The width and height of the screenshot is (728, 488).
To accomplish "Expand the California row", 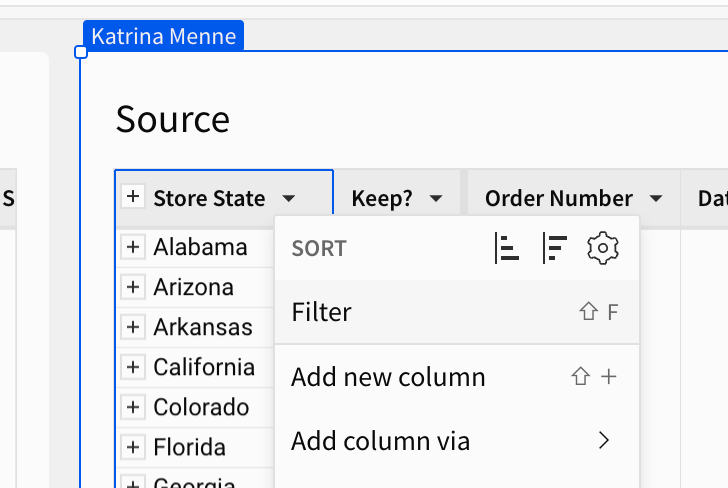I will coord(133,367).
